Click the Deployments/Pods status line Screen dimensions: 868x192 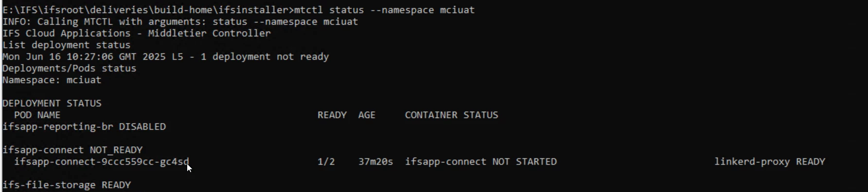(70, 68)
